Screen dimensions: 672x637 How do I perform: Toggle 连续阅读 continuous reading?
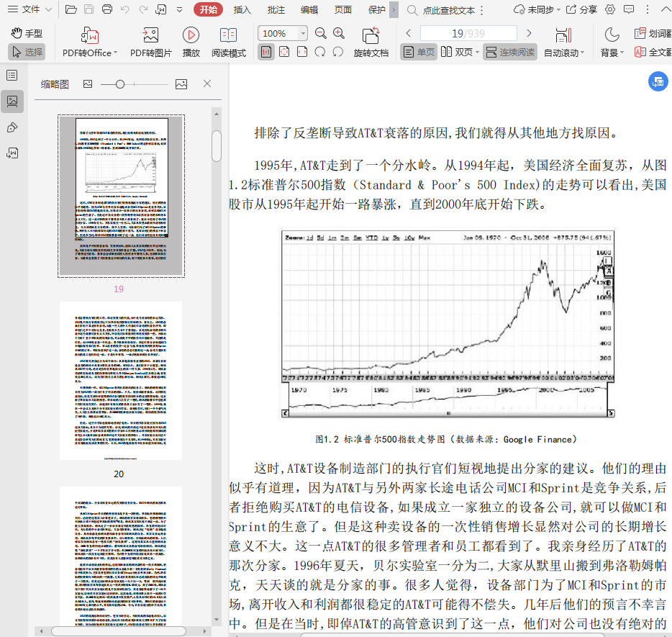(510, 52)
